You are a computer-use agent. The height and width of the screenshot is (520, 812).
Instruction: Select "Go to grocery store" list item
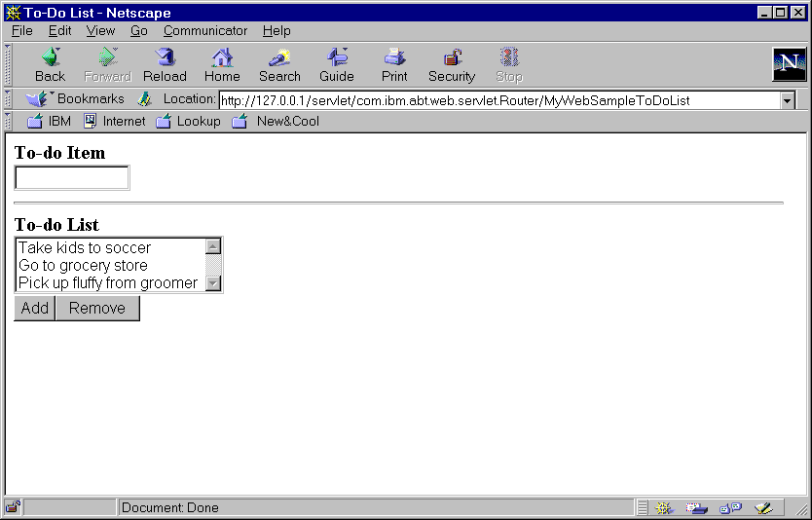(x=84, y=266)
